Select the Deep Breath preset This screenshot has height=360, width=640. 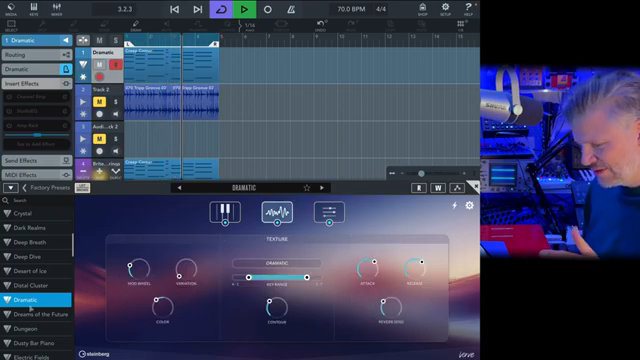click(36, 242)
